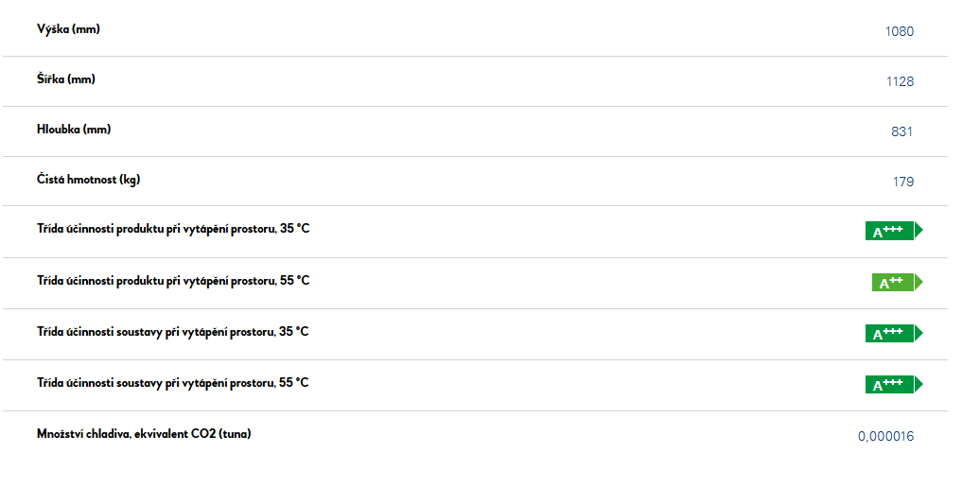The width and height of the screenshot is (980, 488).
Task: Click the depth value 831
Action: (901, 131)
